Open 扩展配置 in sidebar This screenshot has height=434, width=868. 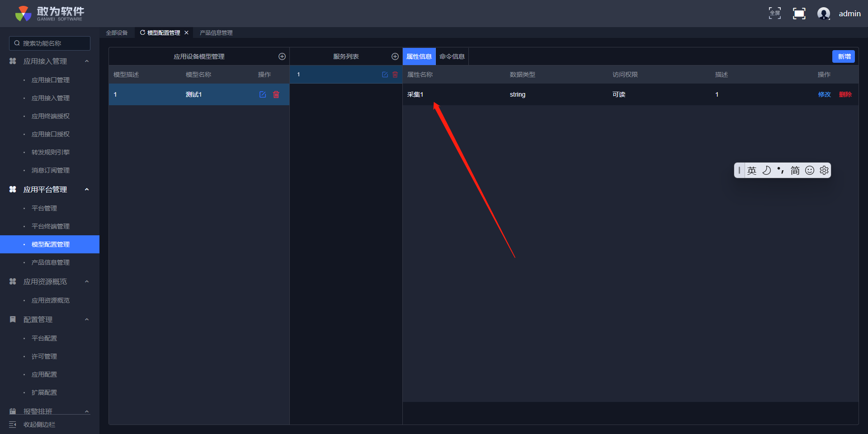[44, 392]
